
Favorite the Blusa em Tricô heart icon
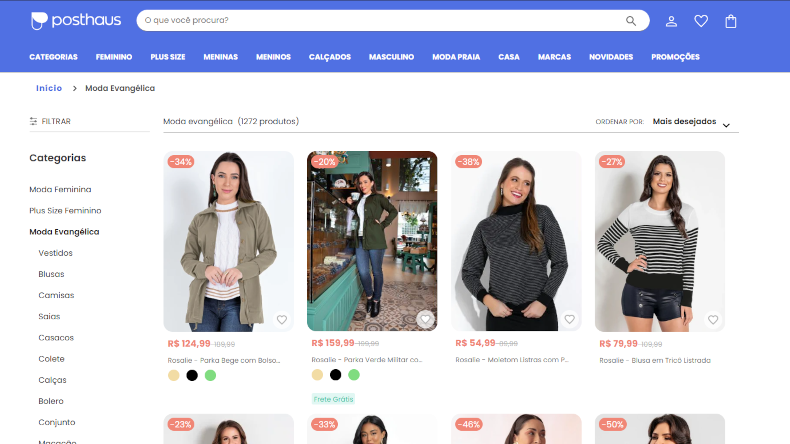(713, 320)
